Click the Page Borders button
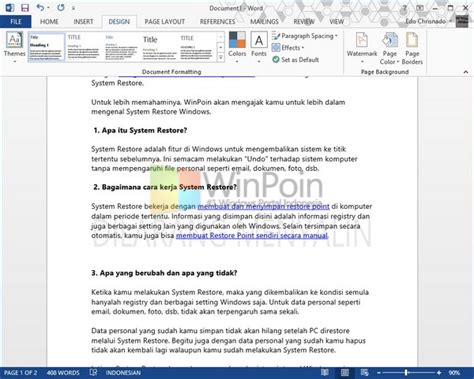Viewport: 474px width, 379px height. coord(412,48)
